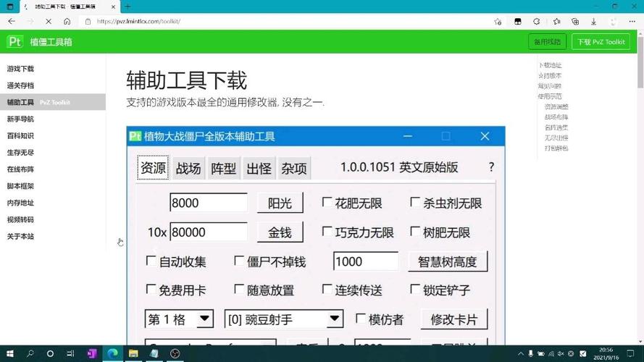The image size is (644, 362).
Task: Enable 花肥无限 checkbox
Action: point(327,202)
